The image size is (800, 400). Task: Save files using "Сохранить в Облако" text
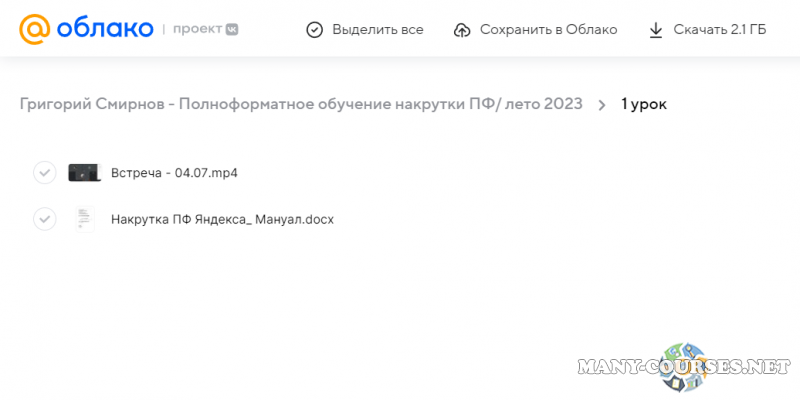tap(548, 30)
